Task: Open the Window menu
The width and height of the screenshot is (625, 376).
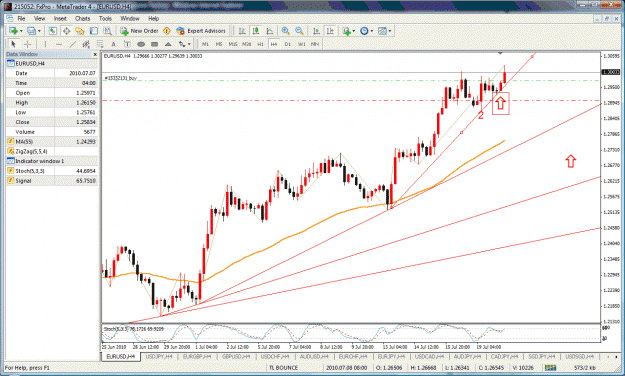Action: tap(130, 18)
